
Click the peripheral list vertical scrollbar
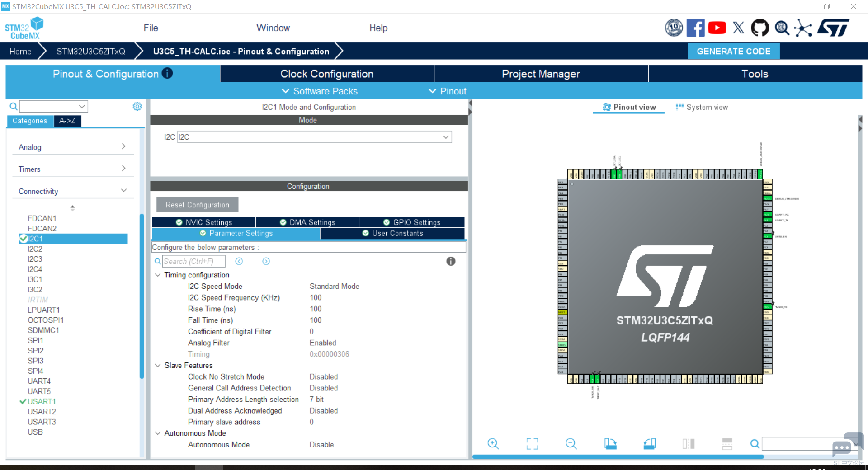142,296
